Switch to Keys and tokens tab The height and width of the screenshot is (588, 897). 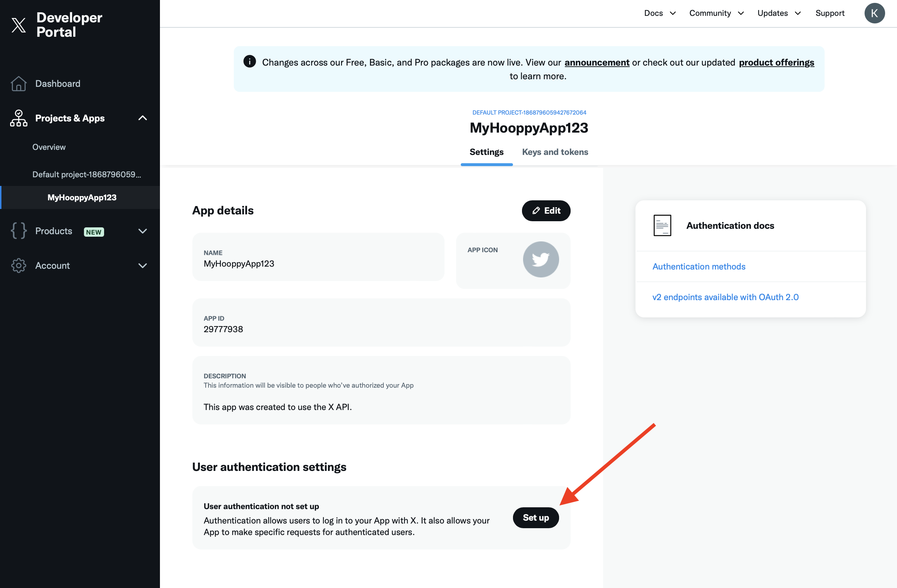point(555,152)
